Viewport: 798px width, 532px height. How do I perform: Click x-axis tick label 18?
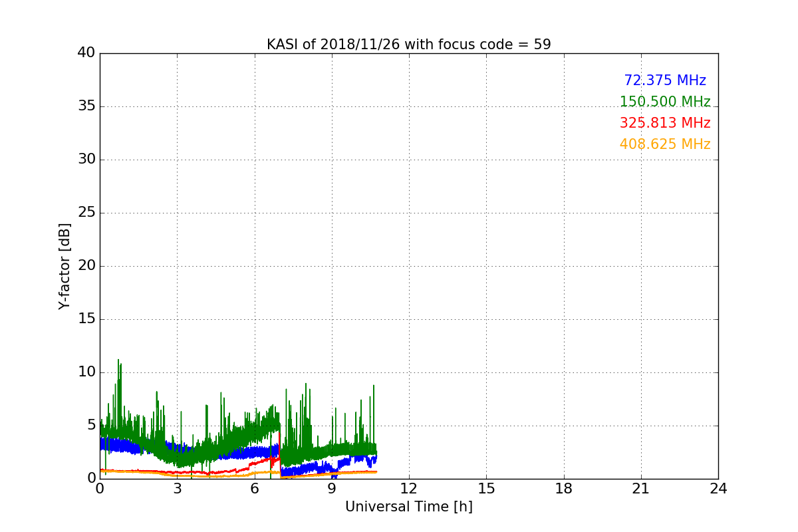click(564, 488)
